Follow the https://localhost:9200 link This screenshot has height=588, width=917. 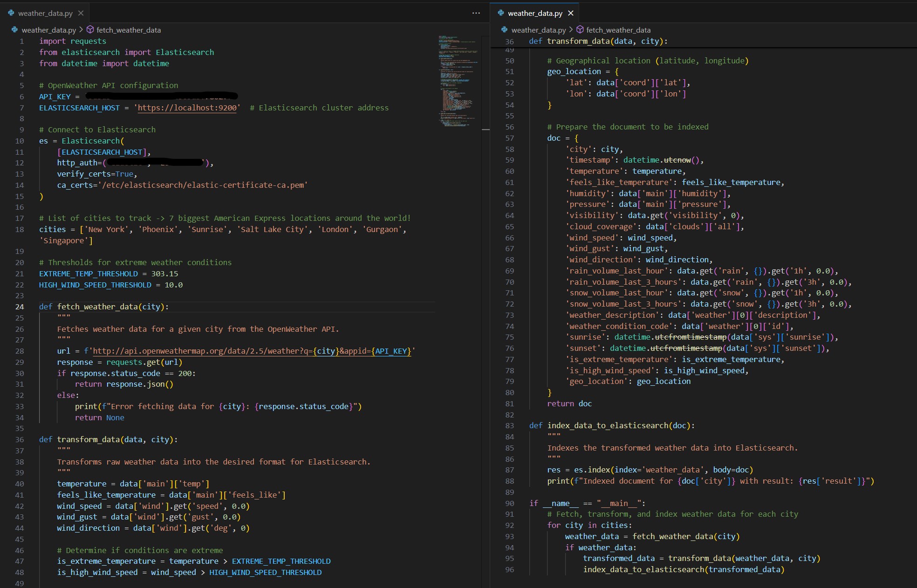click(187, 108)
